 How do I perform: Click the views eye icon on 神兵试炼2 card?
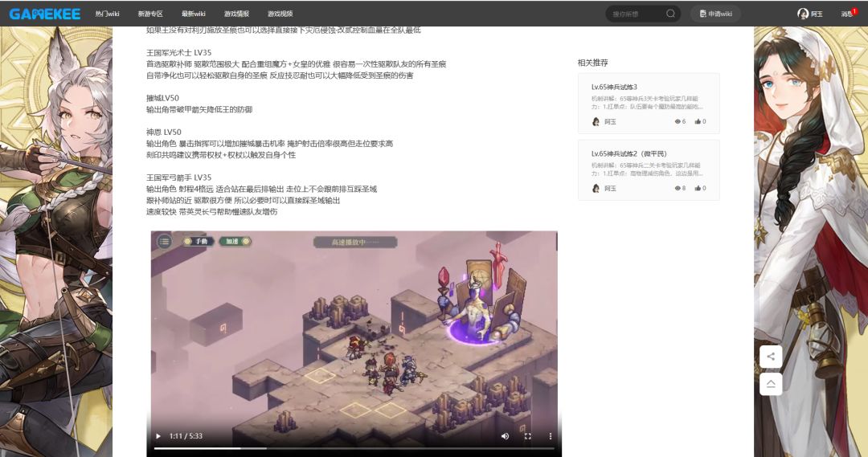pos(678,189)
